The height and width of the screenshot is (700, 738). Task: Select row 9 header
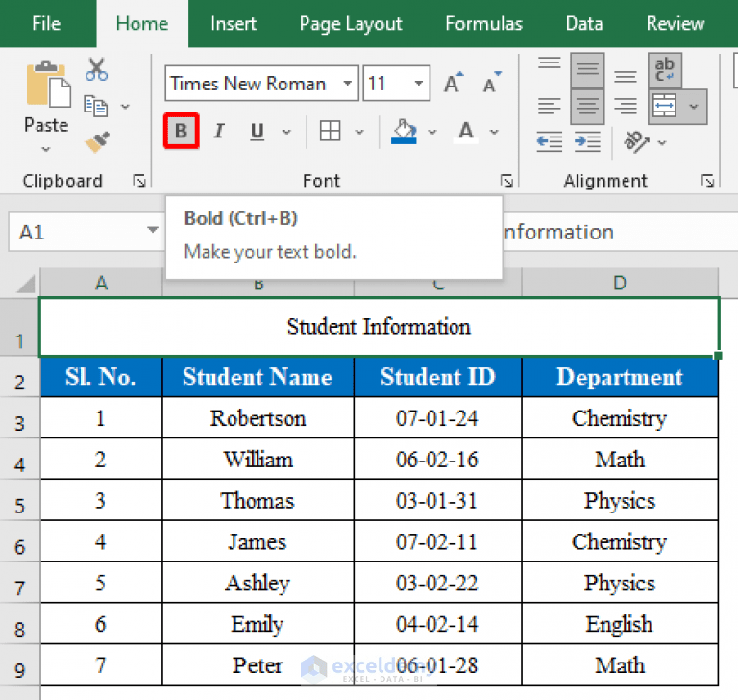coord(20,664)
